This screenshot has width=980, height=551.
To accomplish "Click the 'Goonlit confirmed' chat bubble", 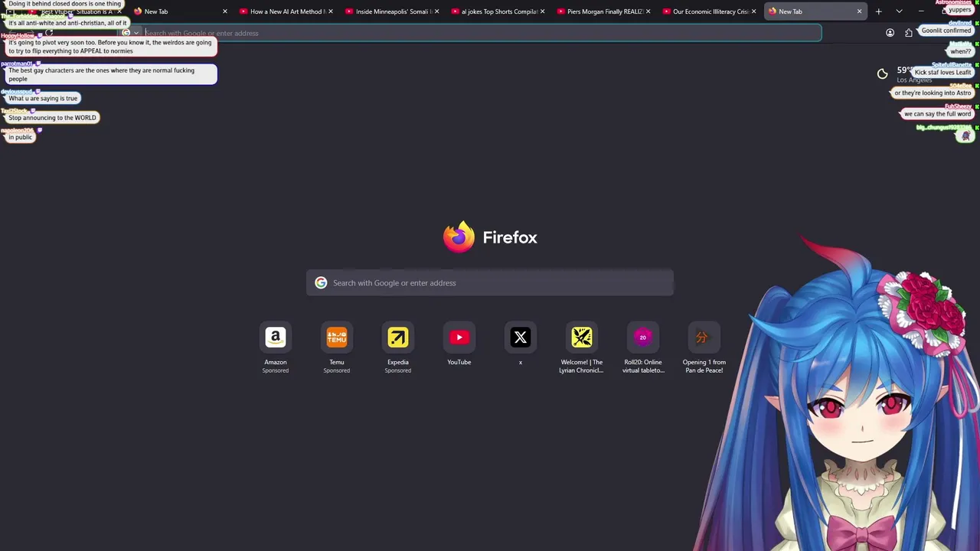I will pyautogui.click(x=946, y=31).
